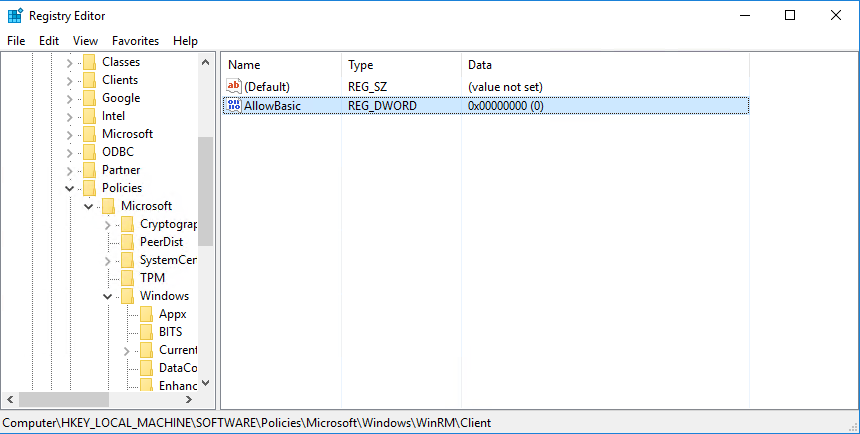Open the Edit menu
Screen dimensions: 860x434
(x=49, y=41)
